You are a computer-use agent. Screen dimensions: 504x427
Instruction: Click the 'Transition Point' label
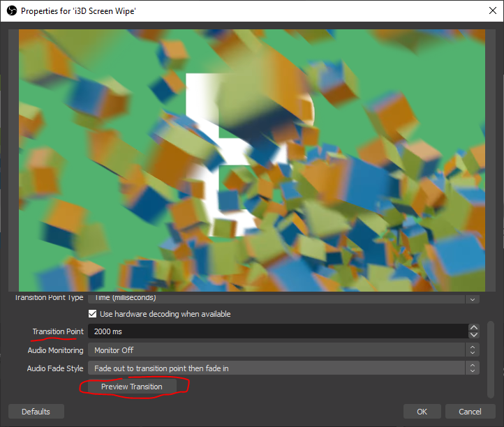(x=58, y=331)
